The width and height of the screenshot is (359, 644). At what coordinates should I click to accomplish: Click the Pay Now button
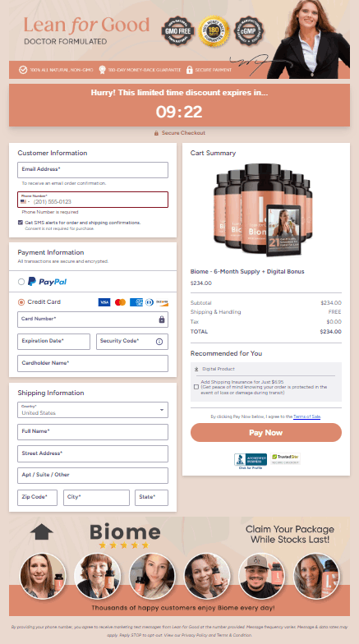coord(266,432)
